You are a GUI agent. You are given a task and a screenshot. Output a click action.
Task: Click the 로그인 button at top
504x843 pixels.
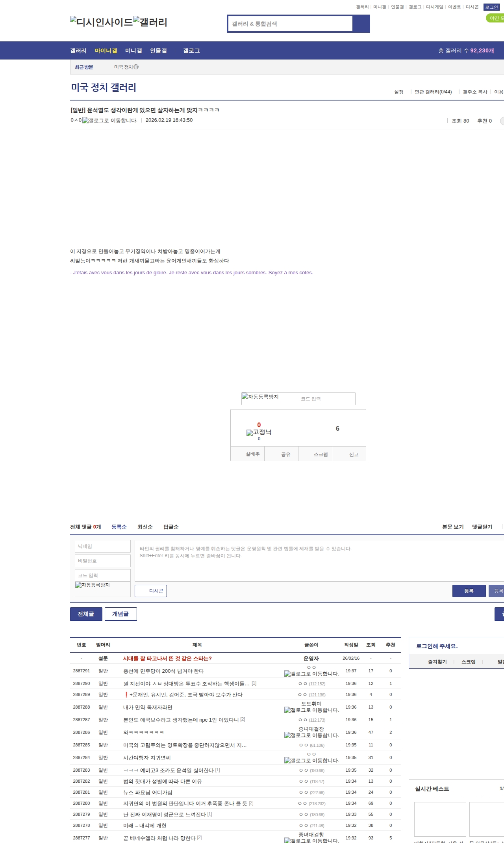(491, 7)
